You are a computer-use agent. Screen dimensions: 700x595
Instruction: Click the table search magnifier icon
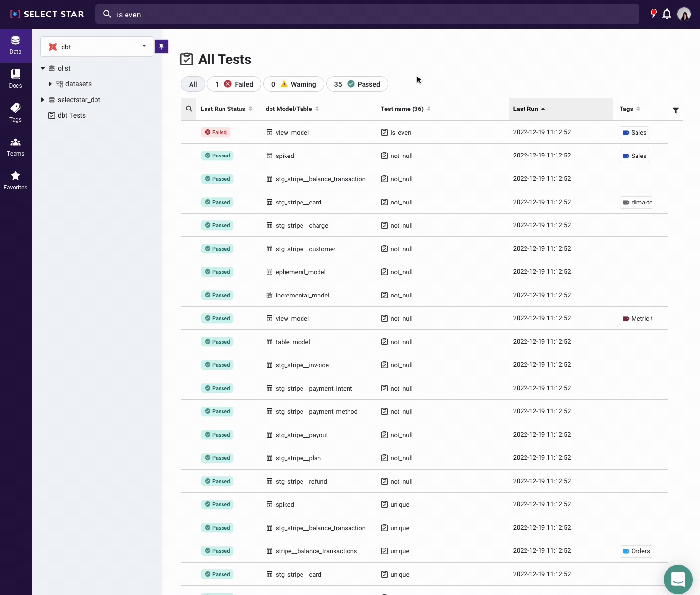tap(189, 109)
